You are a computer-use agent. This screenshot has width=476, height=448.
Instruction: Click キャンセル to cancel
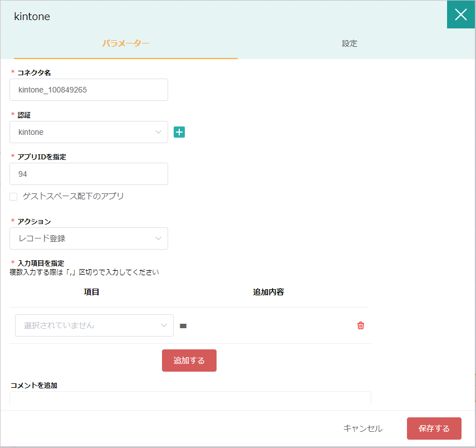click(363, 428)
